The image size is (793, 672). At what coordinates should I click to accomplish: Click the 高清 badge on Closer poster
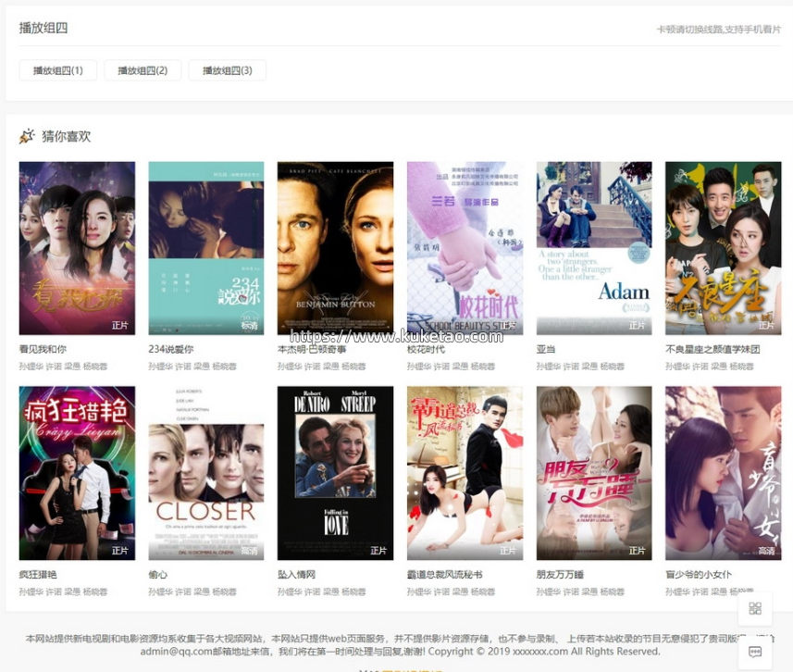[249, 551]
